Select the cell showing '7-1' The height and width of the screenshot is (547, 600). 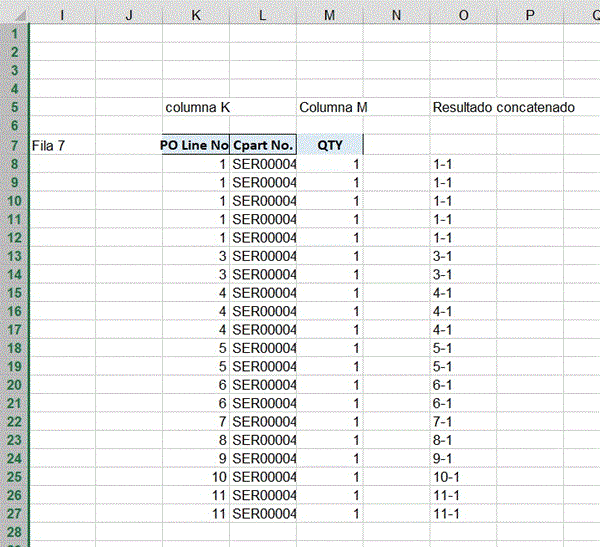(463, 422)
